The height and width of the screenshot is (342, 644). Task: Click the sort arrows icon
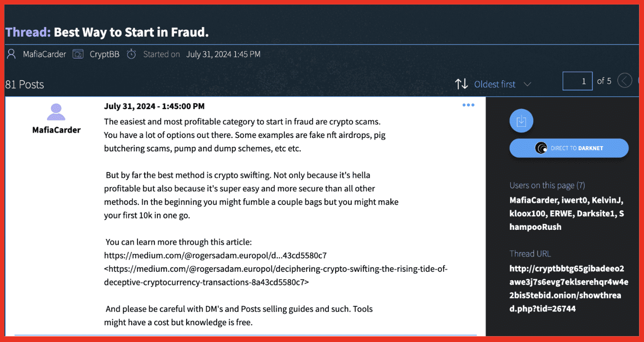pos(461,84)
